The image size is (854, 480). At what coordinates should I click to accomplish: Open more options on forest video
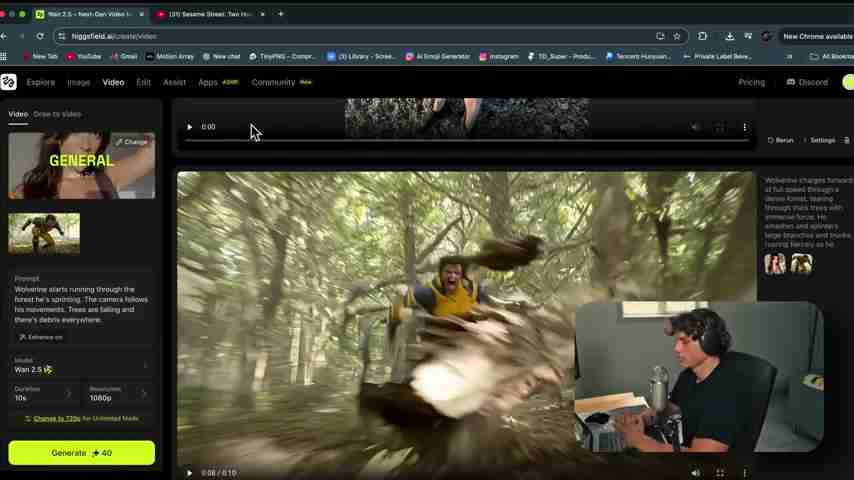tap(745, 473)
